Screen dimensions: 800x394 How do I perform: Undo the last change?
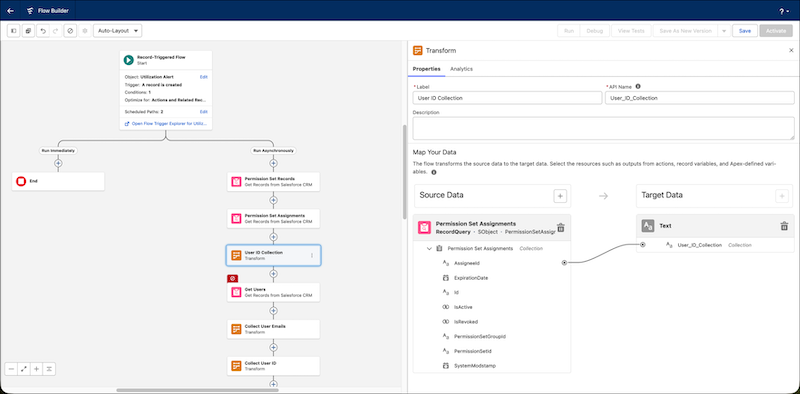click(x=42, y=31)
